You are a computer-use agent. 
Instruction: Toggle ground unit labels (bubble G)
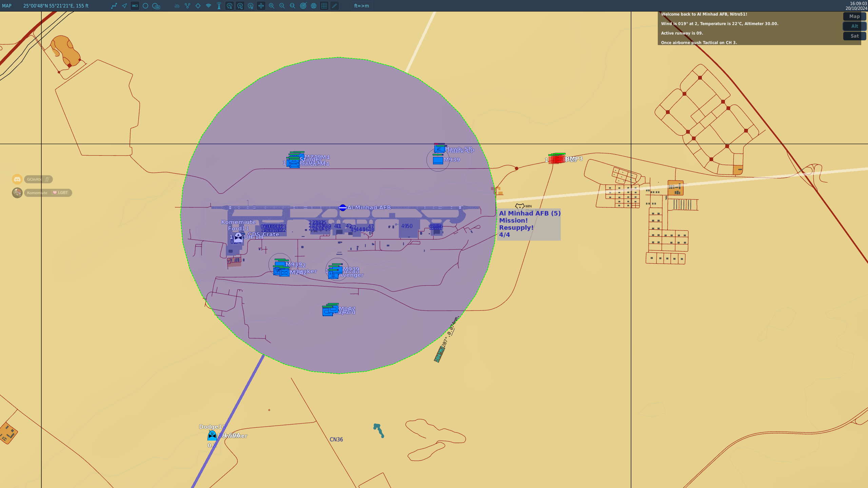[x=240, y=6]
